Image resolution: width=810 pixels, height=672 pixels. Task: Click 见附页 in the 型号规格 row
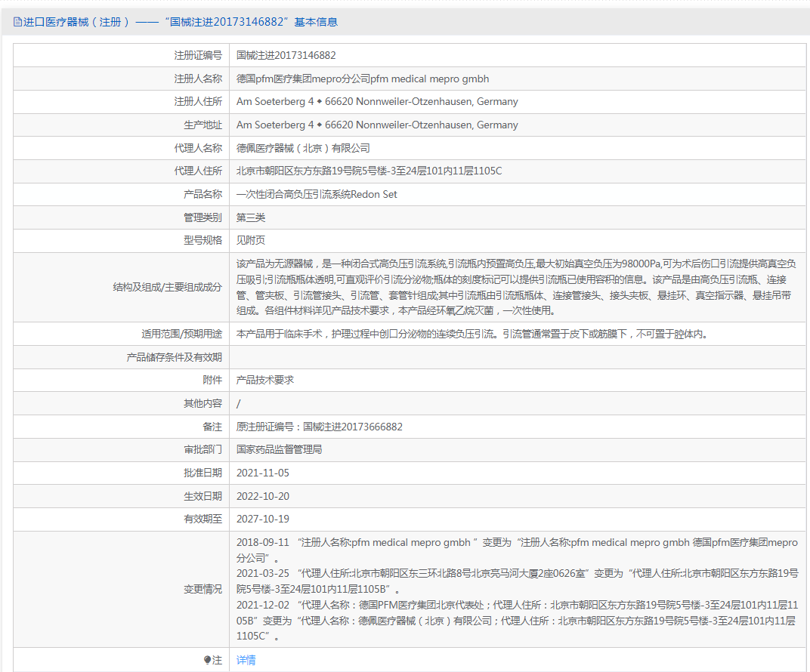click(251, 241)
